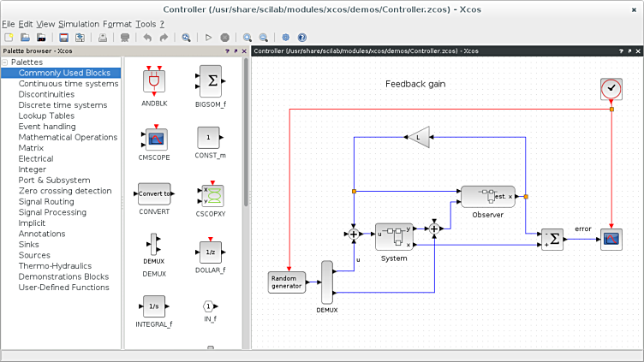The height and width of the screenshot is (362, 644).
Task: Open the Format menu
Action: click(116, 24)
